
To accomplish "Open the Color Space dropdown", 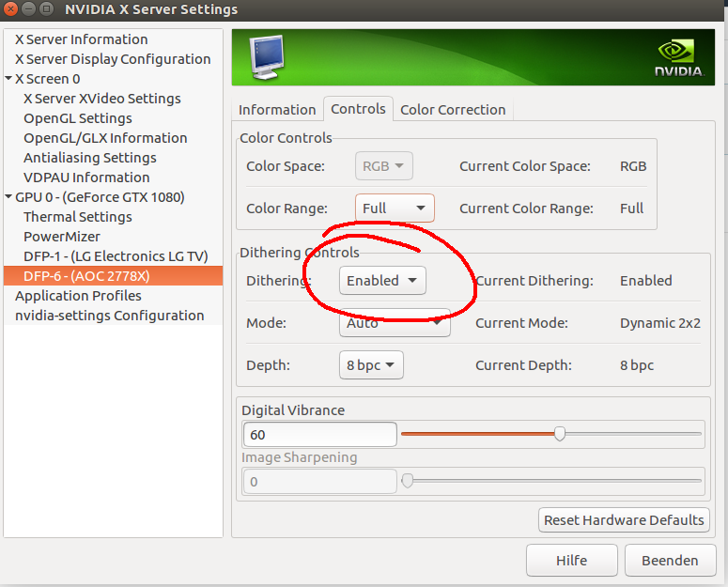I will tap(384, 166).
